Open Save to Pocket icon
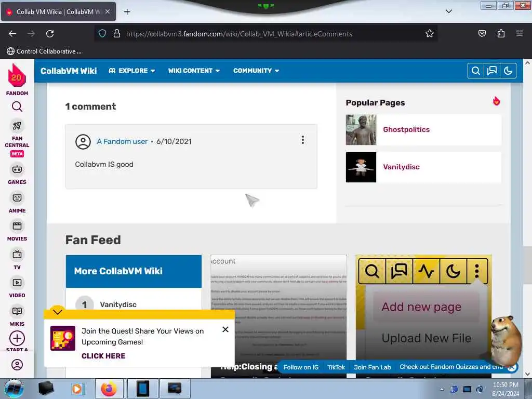 click(482, 34)
